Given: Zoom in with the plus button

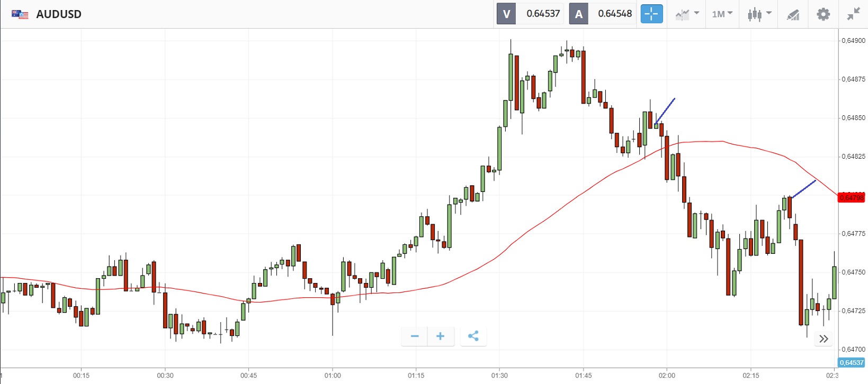Looking at the screenshot, I should point(440,336).
